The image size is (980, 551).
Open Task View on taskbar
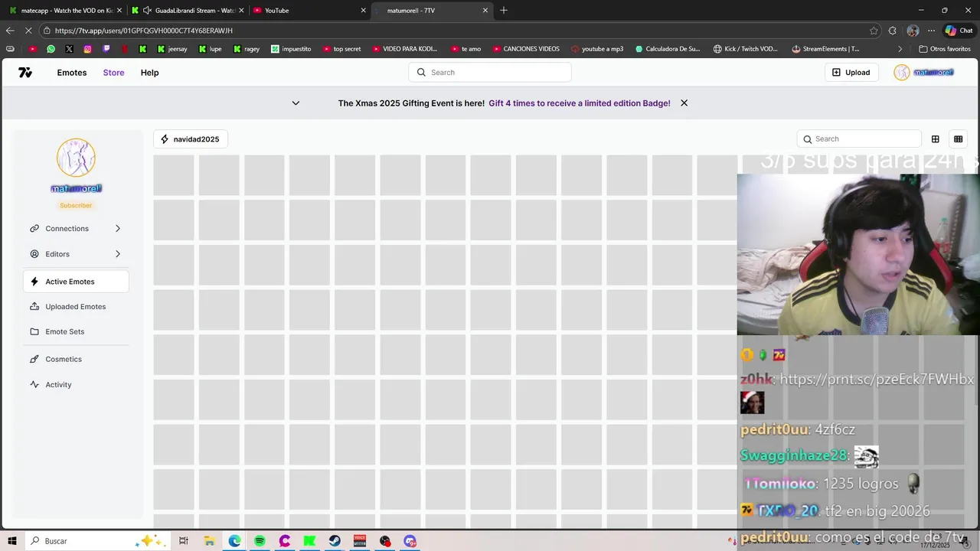(184, 541)
